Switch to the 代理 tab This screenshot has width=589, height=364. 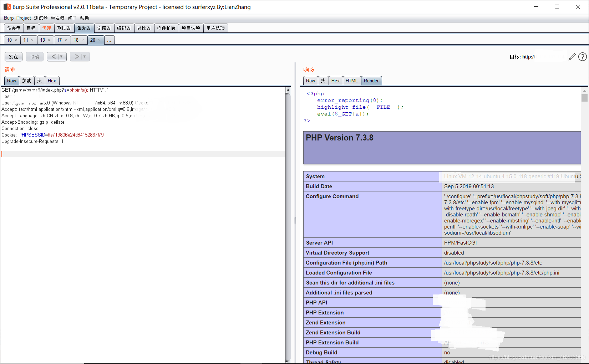46,28
